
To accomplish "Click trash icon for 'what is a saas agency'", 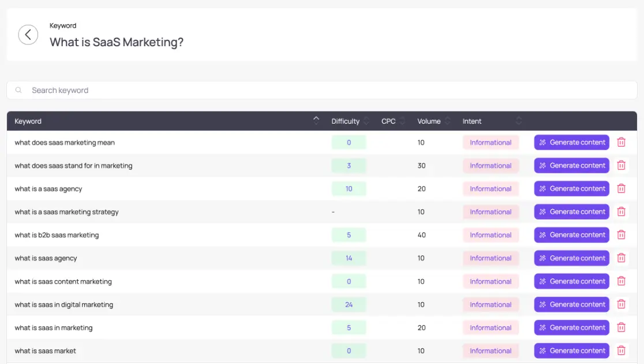I will (x=621, y=188).
